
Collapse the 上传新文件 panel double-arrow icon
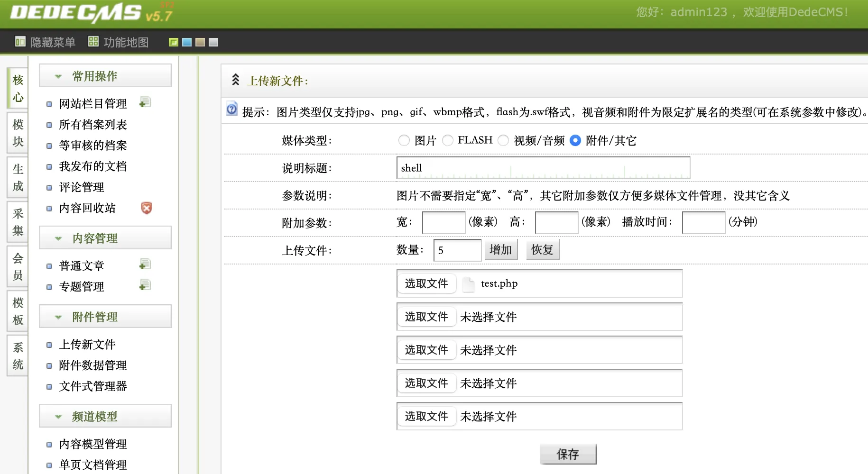(236, 80)
